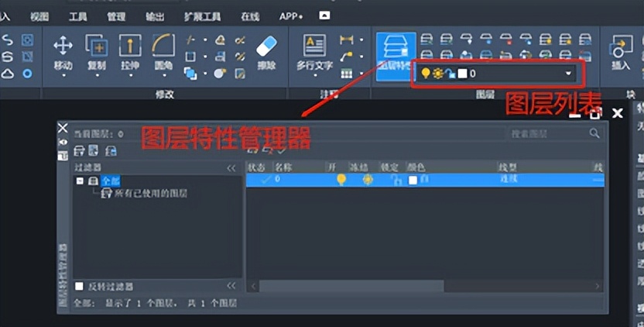Viewport: 644px width, 327px height.
Task: Expand the dropdown dot under Move tool
Action: pyautogui.click(x=63, y=76)
